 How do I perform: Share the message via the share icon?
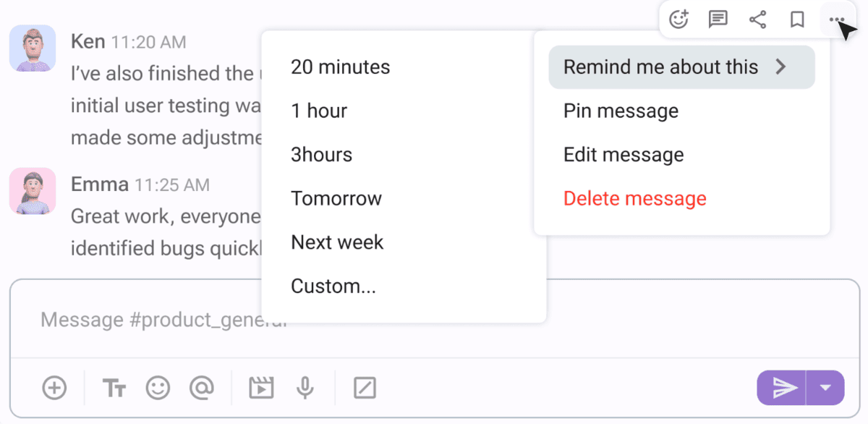(757, 19)
